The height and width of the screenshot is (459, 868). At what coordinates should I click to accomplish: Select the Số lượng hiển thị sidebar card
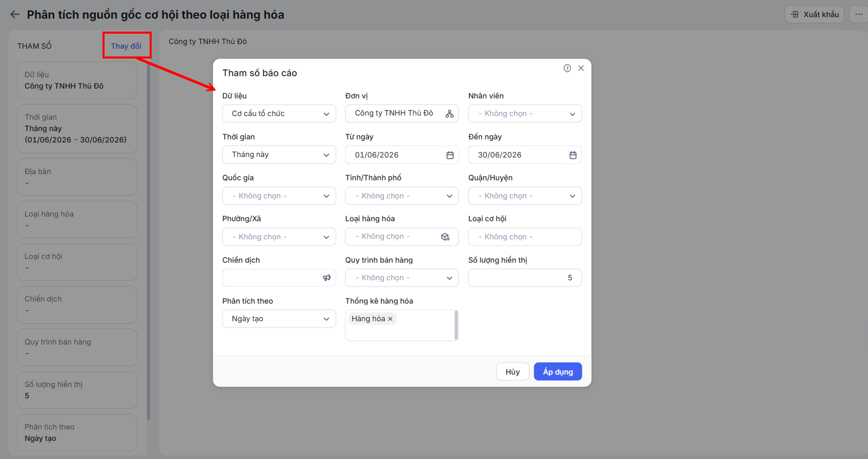pyautogui.click(x=77, y=390)
